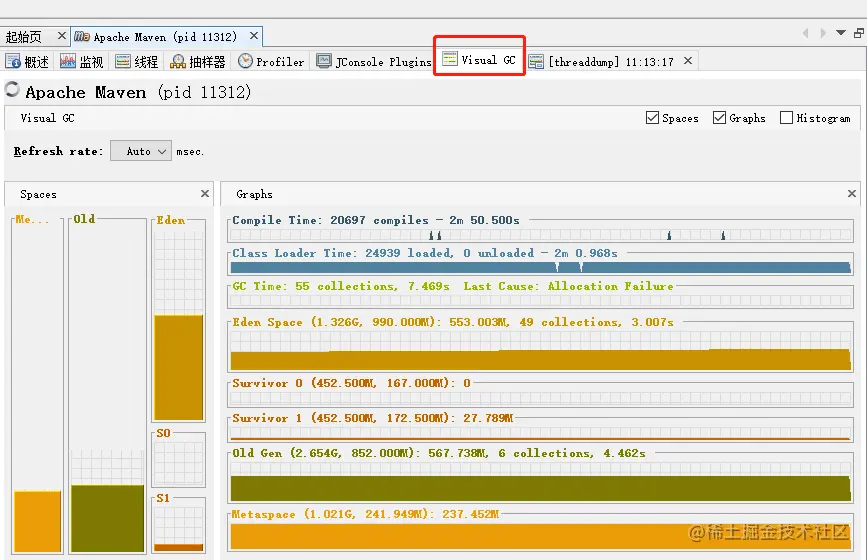Select the Visual GC tab

(479, 60)
